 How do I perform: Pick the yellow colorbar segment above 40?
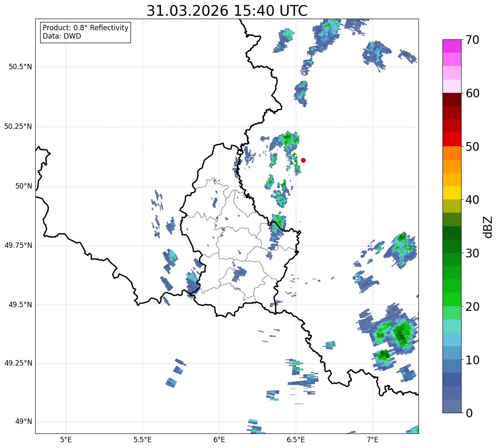click(452, 193)
